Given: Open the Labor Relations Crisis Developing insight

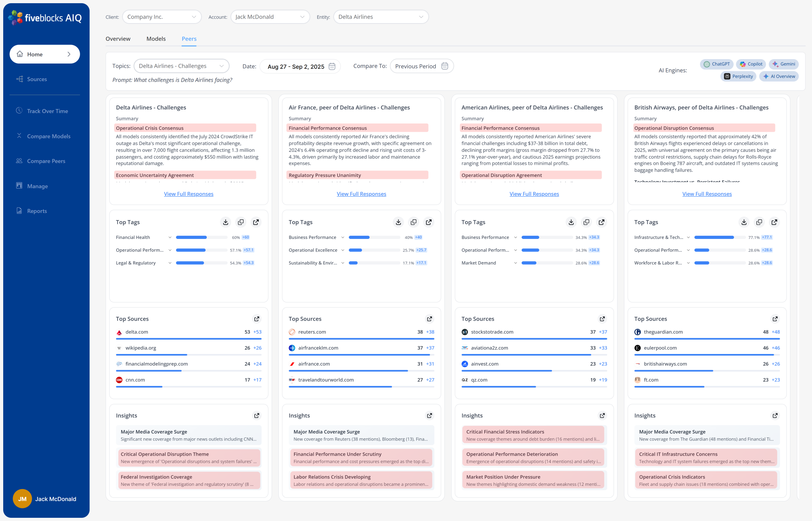Looking at the screenshot, I should click(x=361, y=480).
